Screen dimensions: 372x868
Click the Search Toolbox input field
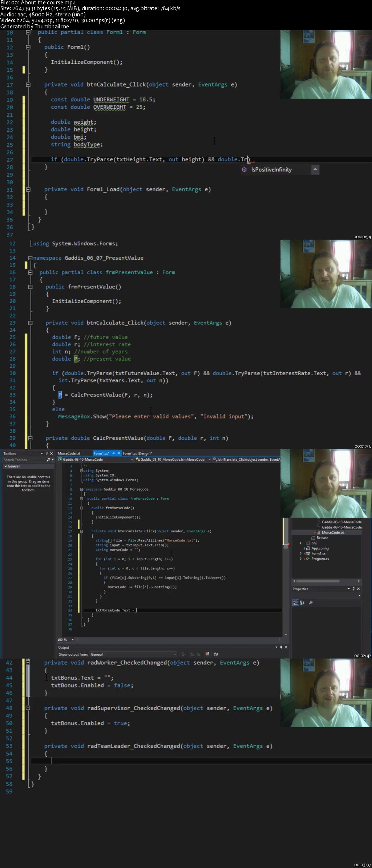point(24,460)
